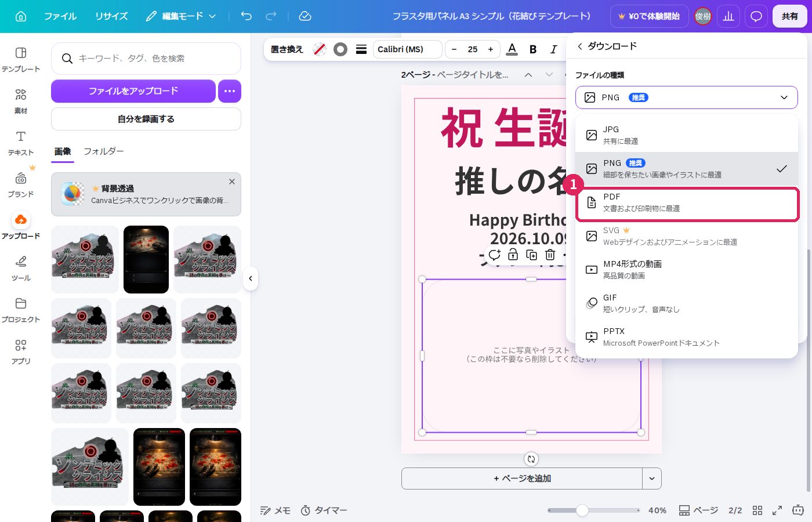
Task: Go to Canva home icon
Action: point(21,16)
